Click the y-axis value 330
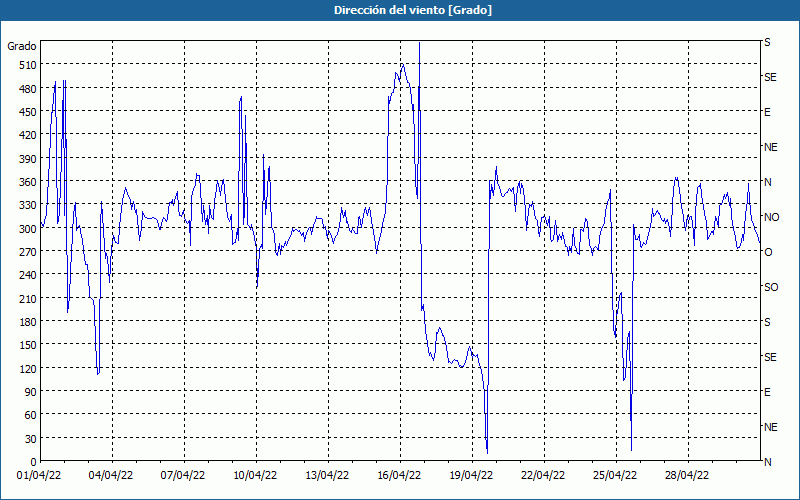This screenshot has width=800, height=500. (28, 205)
